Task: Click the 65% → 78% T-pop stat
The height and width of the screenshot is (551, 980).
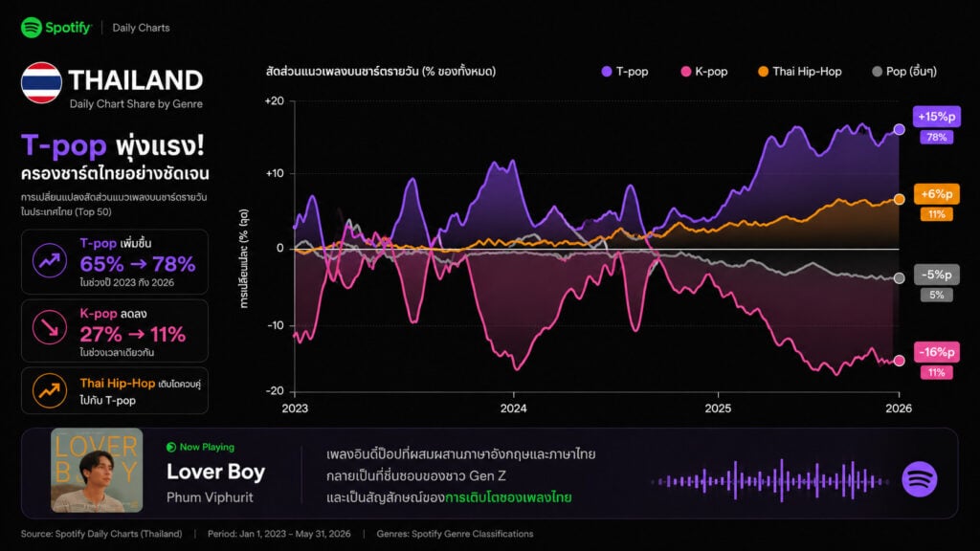Action: 138,264
